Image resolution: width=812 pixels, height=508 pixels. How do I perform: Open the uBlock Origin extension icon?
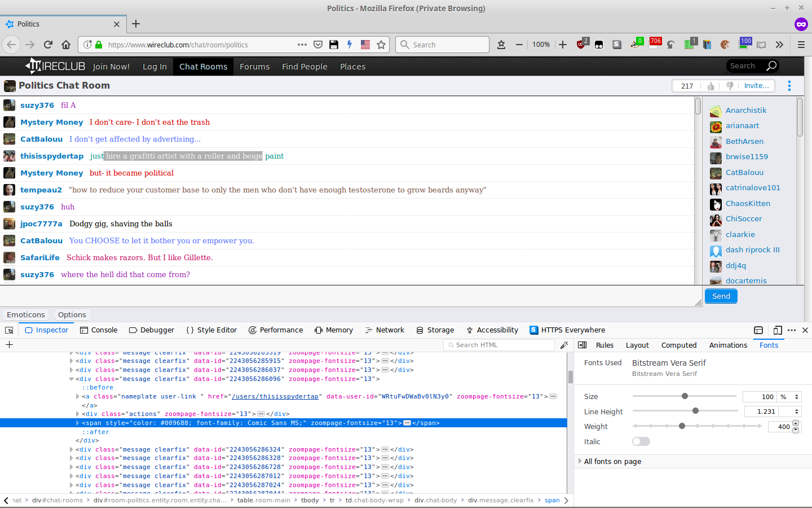click(x=581, y=44)
